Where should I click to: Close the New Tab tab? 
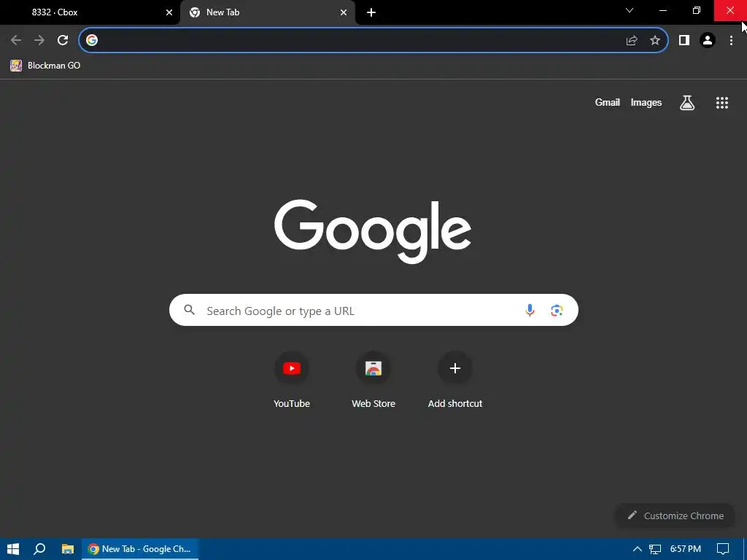pyautogui.click(x=344, y=12)
